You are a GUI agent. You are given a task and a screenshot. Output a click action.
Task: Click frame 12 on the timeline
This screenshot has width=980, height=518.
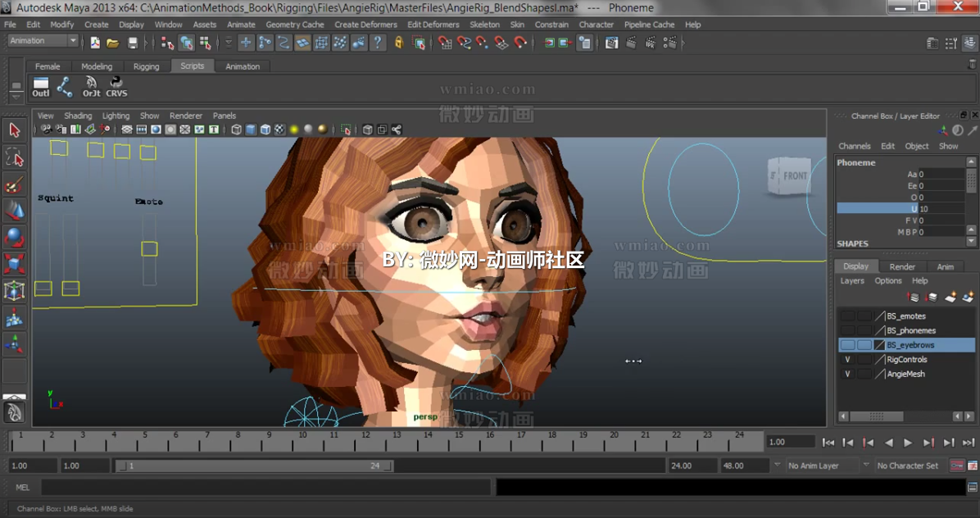click(x=365, y=441)
